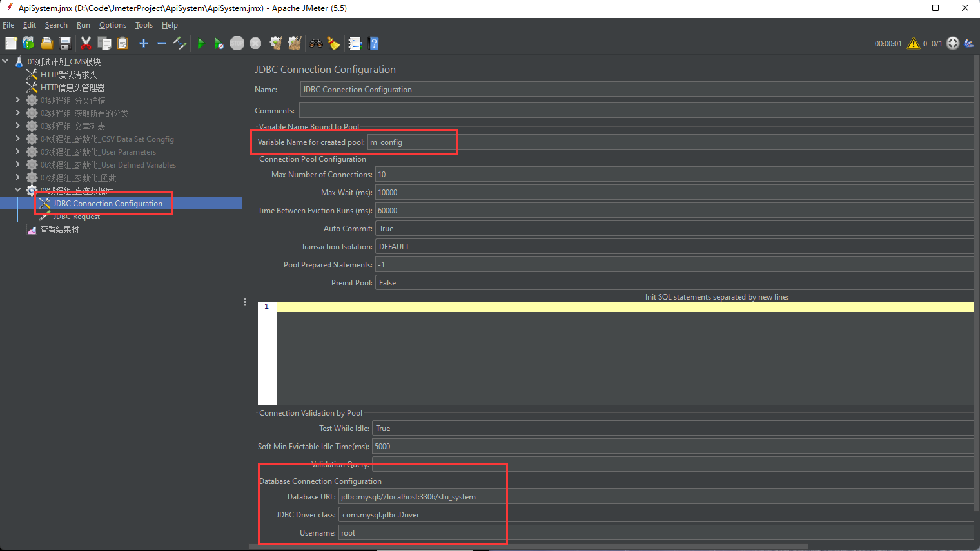Click the Username field with root
The height and width of the screenshot is (551, 980).
click(x=656, y=533)
